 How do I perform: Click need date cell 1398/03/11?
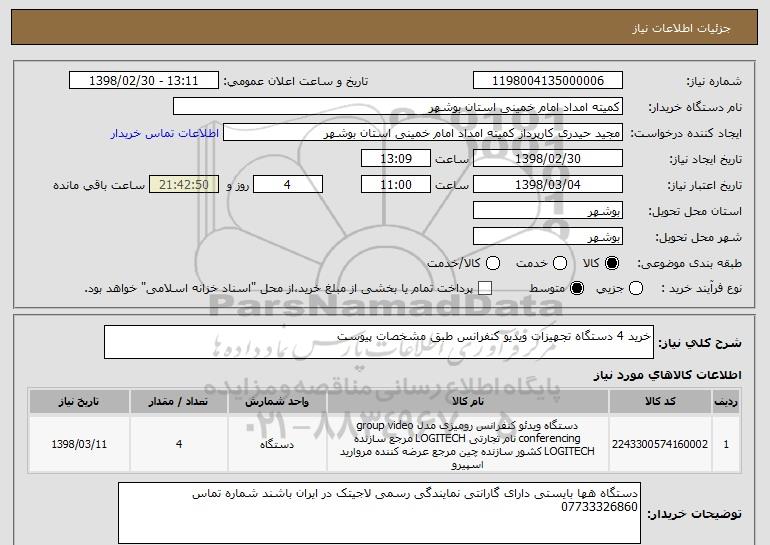click(x=79, y=444)
